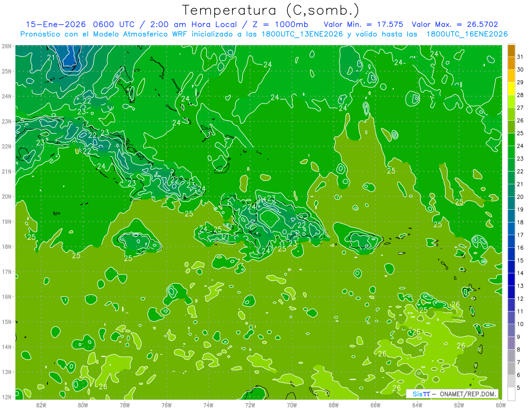The image size is (532, 411).
Task: Click latitude axis label "14N"
Action: coord(6,347)
